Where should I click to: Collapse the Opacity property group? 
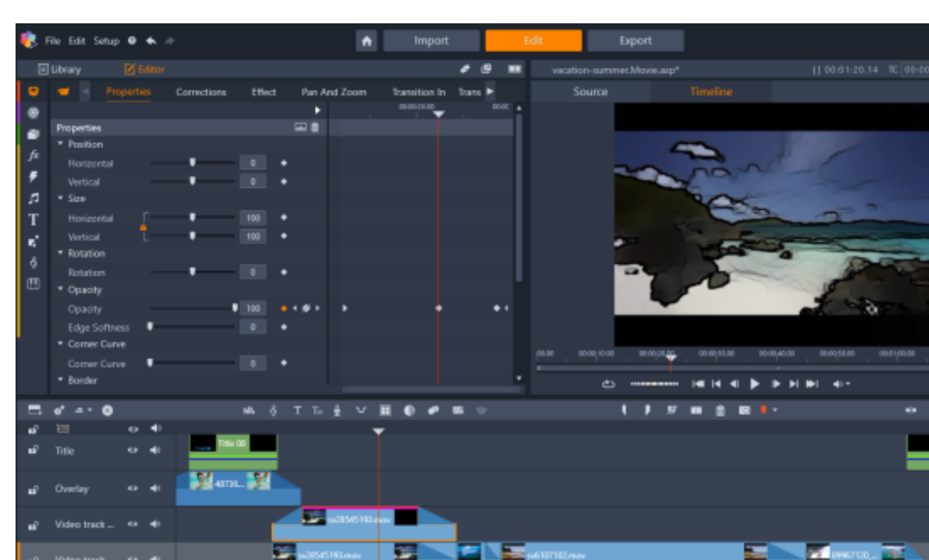click(x=60, y=289)
